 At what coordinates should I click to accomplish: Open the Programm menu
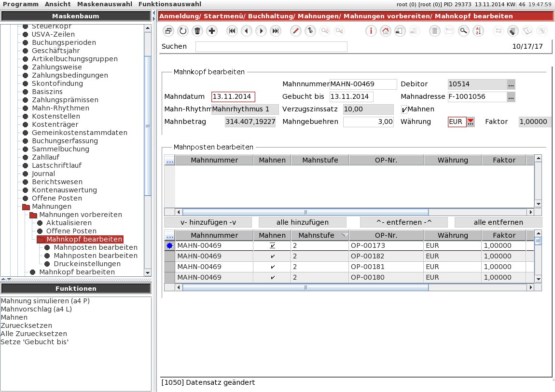[21, 4]
